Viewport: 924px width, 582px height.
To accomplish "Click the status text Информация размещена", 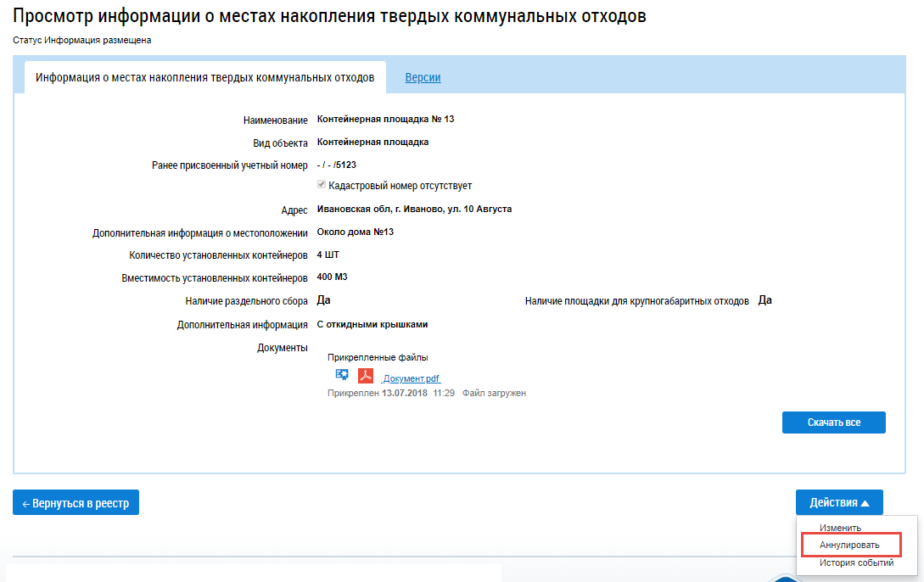I will click(x=98, y=40).
